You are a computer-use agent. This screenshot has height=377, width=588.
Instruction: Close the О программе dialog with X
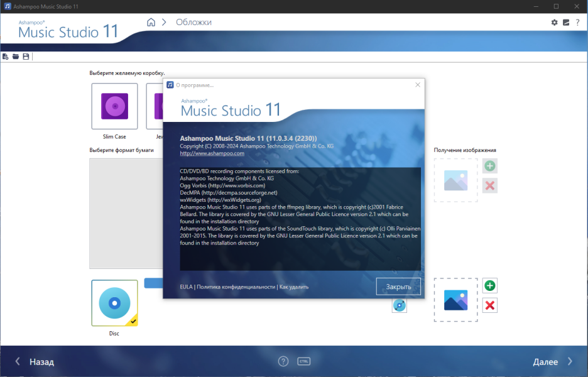tap(418, 85)
